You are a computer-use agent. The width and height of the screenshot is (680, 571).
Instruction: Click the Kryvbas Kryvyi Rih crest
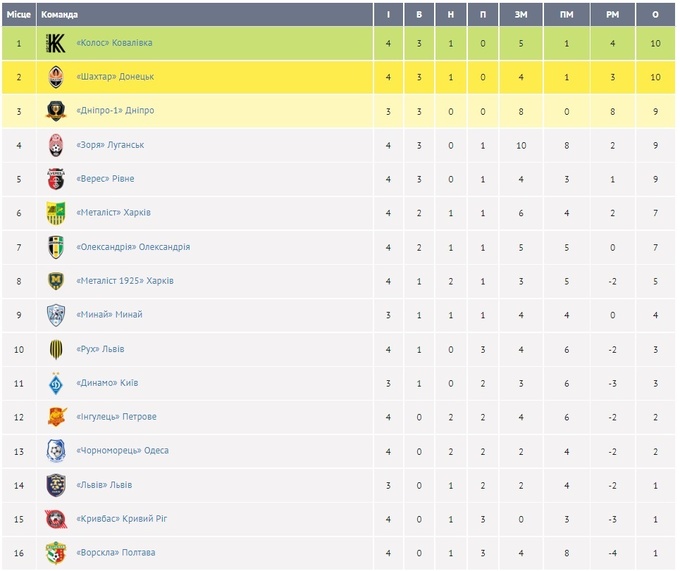56,519
